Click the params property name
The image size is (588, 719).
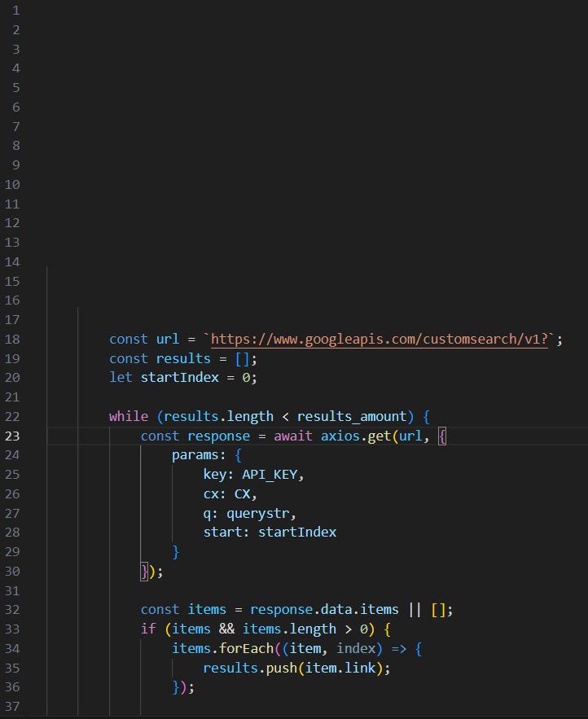195,455
